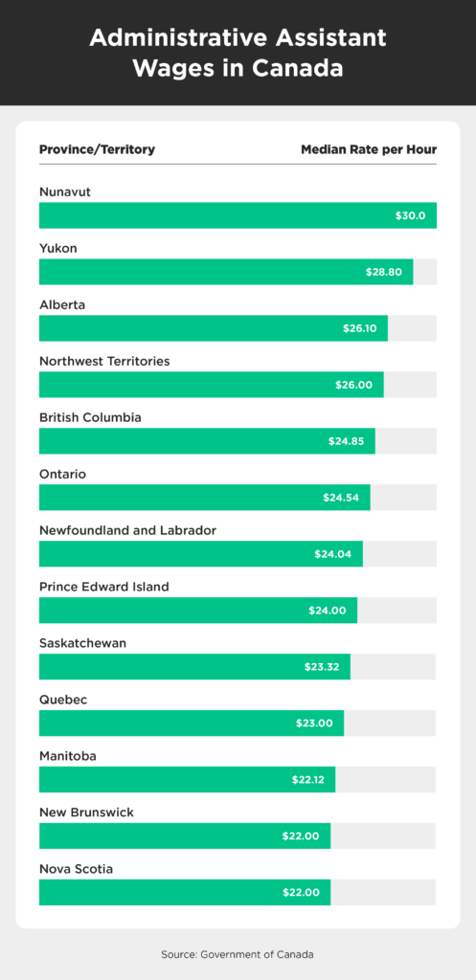This screenshot has width=476, height=980.
Task: Click gray unfilled portion of Nova Scotia bar
Action: (x=383, y=893)
